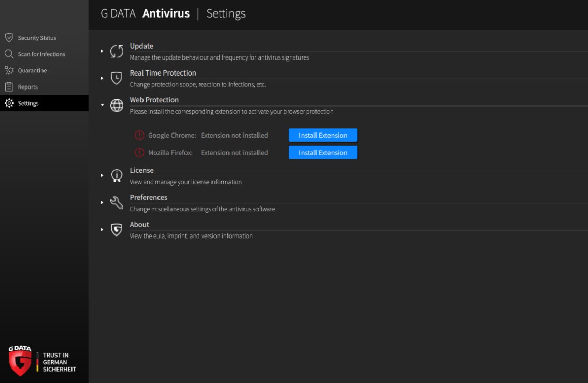
Task: Click the License heading
Action: pos(142,170)
